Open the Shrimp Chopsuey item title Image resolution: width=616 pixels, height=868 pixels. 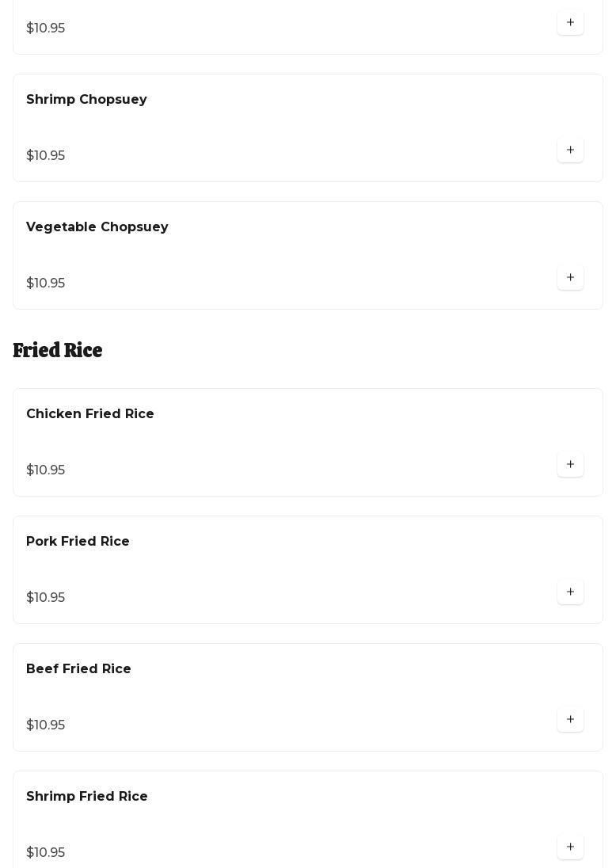[x=86, y=100]
